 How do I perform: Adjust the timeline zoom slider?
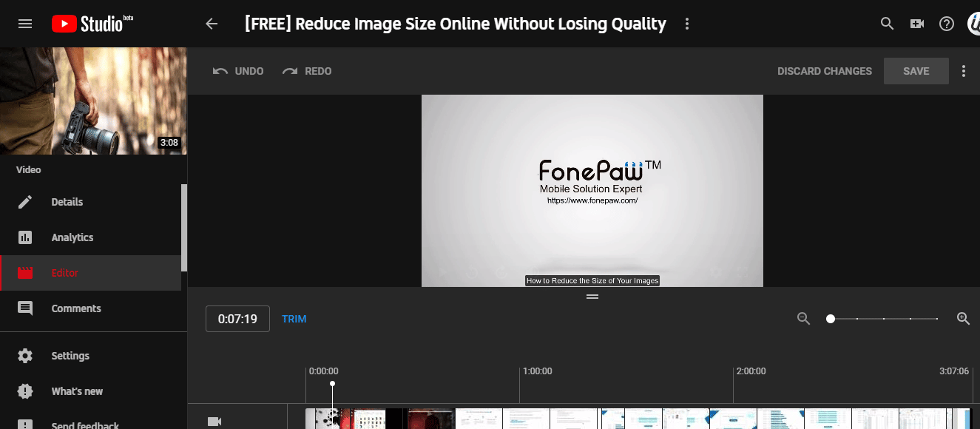click(830, 318)
